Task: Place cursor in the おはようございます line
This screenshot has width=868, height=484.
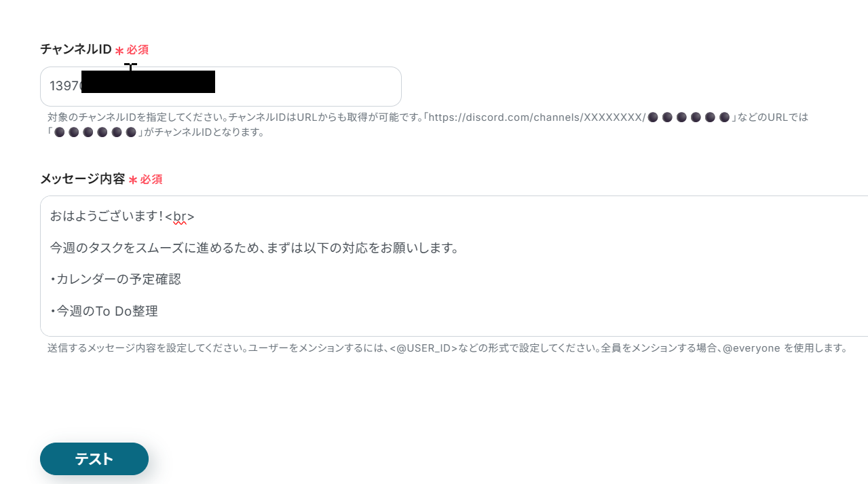Action: point(122,217)
